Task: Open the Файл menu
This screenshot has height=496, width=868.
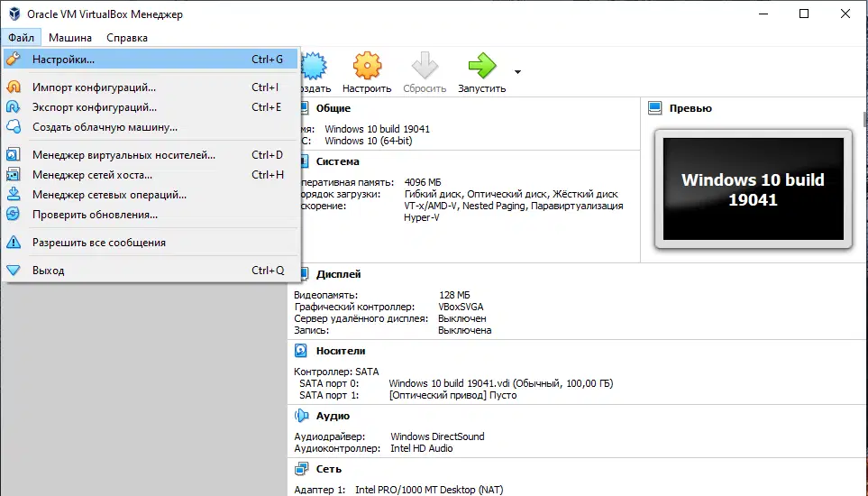Action: click(21, 38)
